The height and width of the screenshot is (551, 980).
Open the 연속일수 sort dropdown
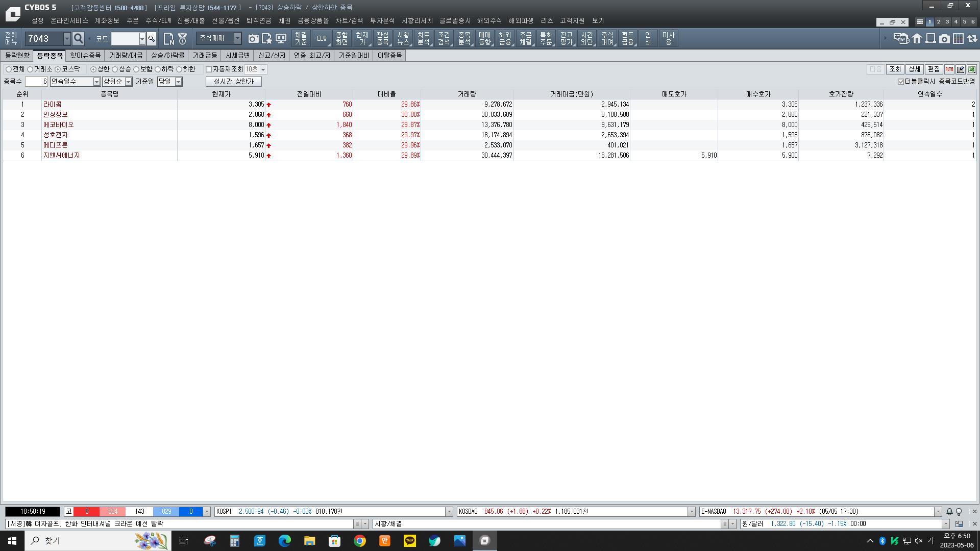pos(96,82)
